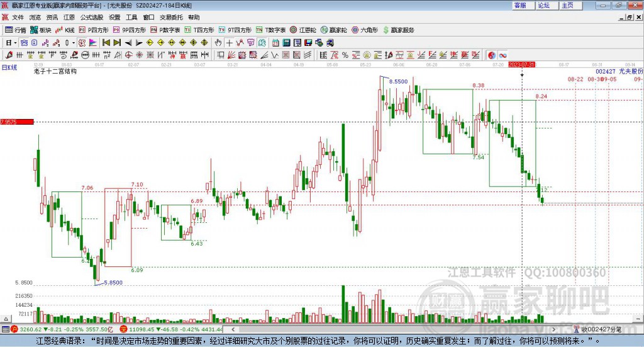Open the T四方形 tool
The height and width of the screenshot is (347, 644).
pos(199,30)
